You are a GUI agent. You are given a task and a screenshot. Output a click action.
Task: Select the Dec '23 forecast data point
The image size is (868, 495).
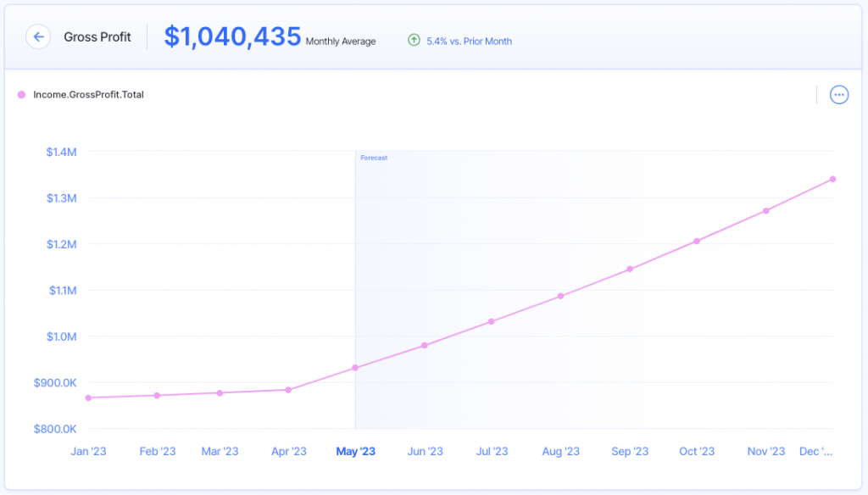(832, 179)
